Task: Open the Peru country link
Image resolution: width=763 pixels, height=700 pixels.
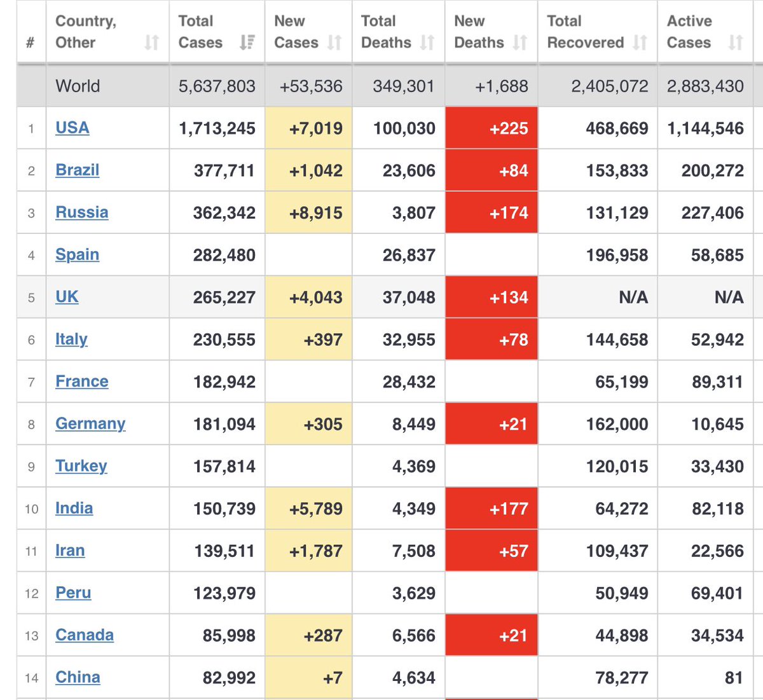Action: click(x=73, y=593)
